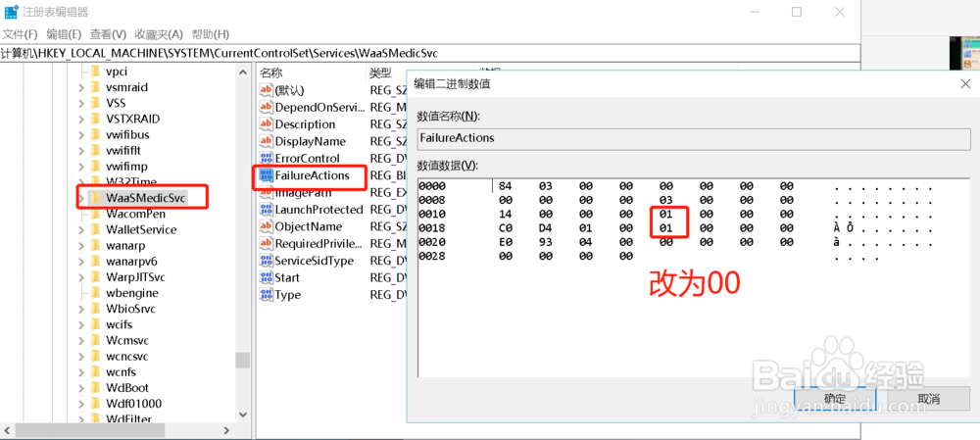
Task: Click the RequiredPrivileges string value icon
Action: click(x=267, y=243)
